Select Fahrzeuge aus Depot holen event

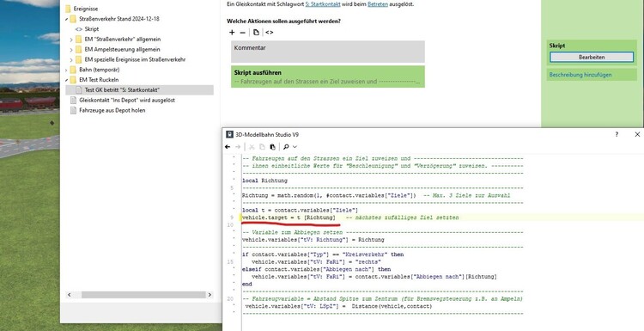point(112,110)
